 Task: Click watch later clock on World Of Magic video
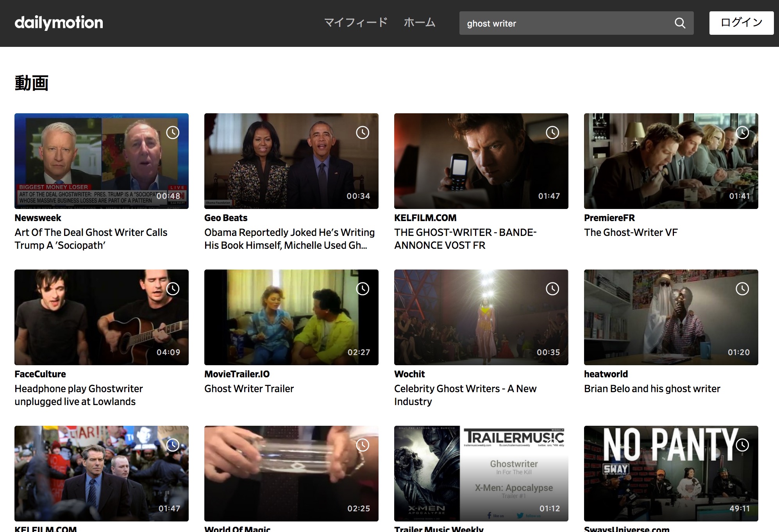[x=363, y=445]
